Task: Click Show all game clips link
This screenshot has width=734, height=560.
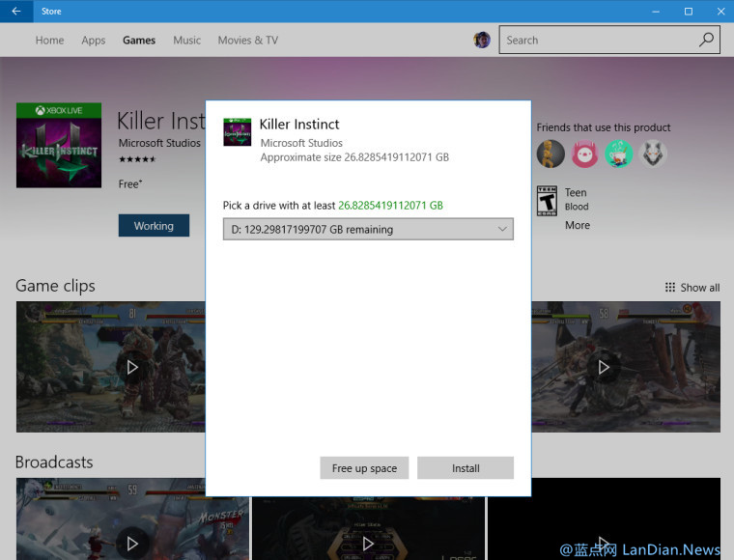Action: click(692, 288)
